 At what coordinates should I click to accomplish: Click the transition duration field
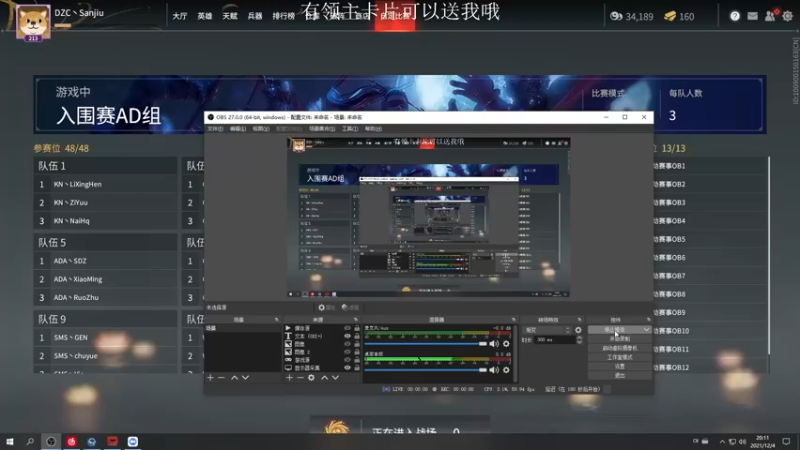pos(555,340)
